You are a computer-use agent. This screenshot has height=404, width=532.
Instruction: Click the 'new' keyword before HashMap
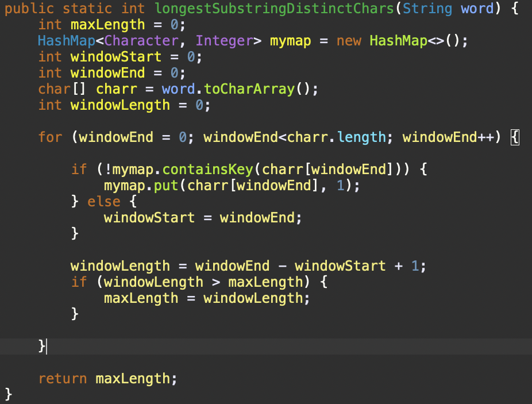349,41
